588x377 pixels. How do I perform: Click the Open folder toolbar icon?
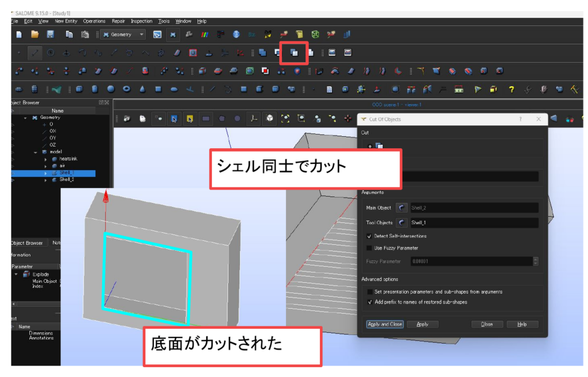coord(34,34)
